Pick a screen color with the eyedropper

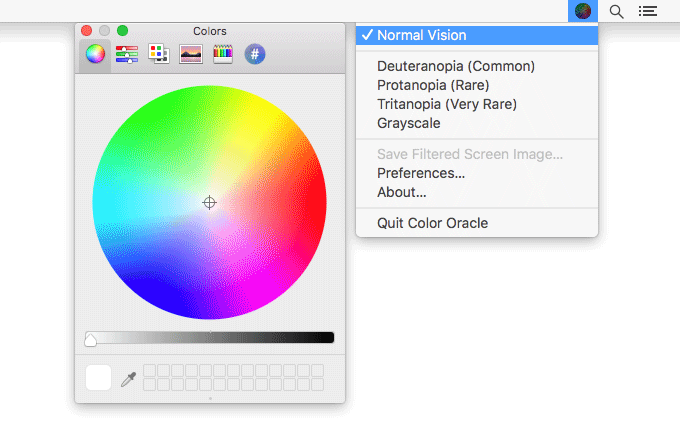(128, 379)
